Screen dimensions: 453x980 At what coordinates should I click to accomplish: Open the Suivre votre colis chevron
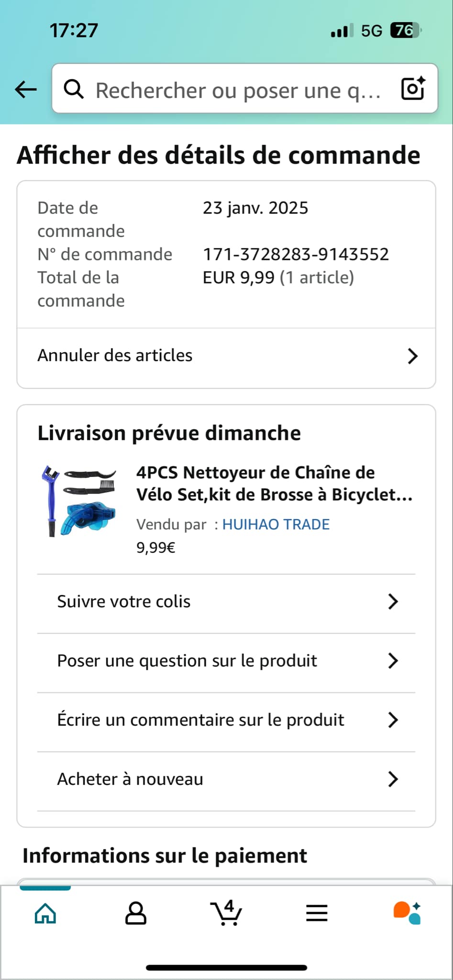[393, 601]
